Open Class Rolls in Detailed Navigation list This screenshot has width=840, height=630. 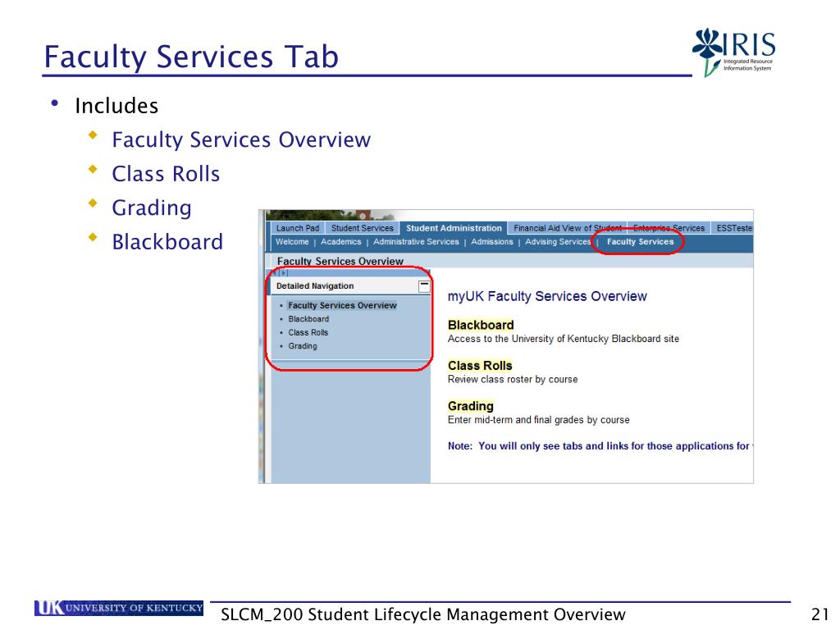[x=308, y=333]
